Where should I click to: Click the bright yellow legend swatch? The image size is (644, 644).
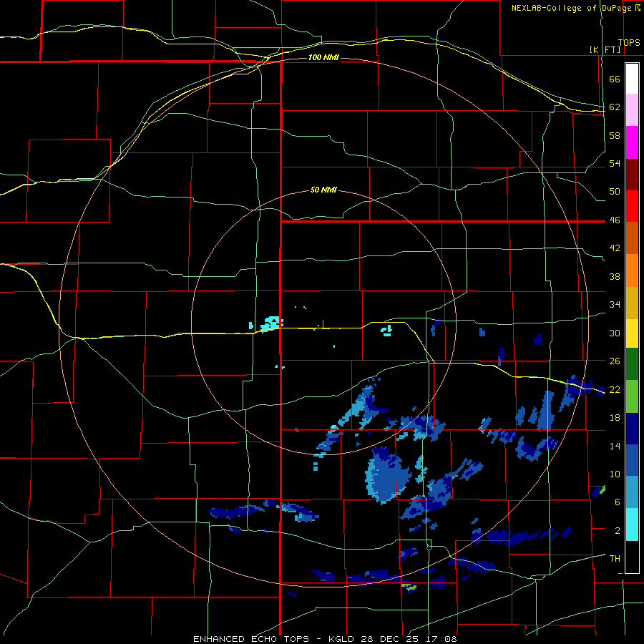(632, 333)
